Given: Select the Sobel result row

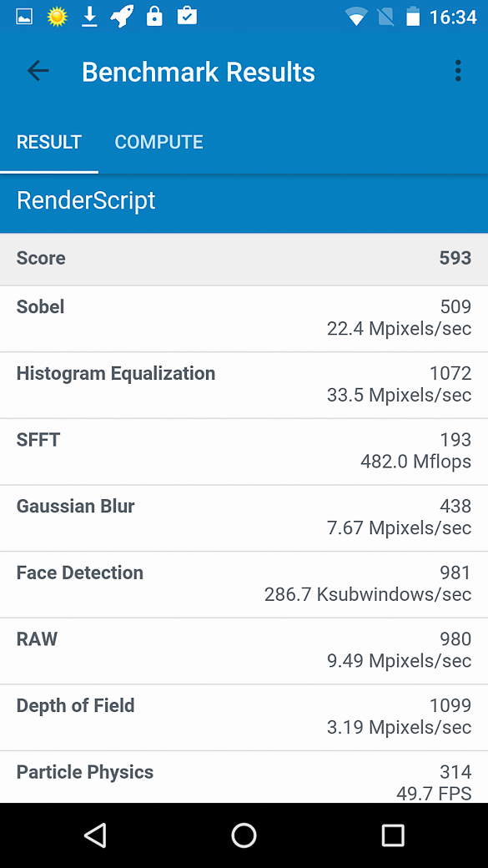Looking at the screenshot, I should click(244, 318).
